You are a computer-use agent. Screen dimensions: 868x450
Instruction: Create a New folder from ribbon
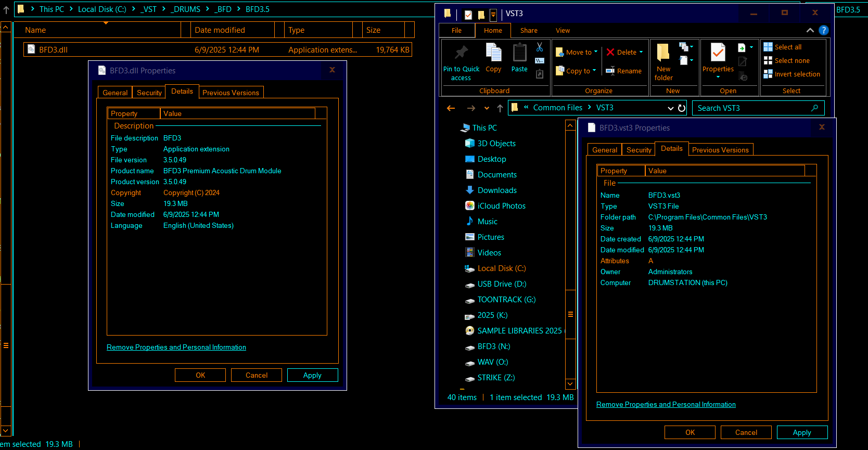[663, 62]
